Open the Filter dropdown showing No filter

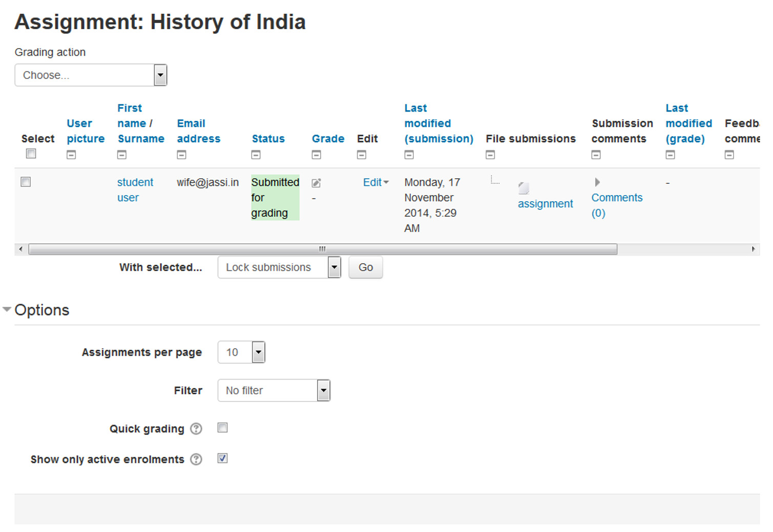coord(274,391)
